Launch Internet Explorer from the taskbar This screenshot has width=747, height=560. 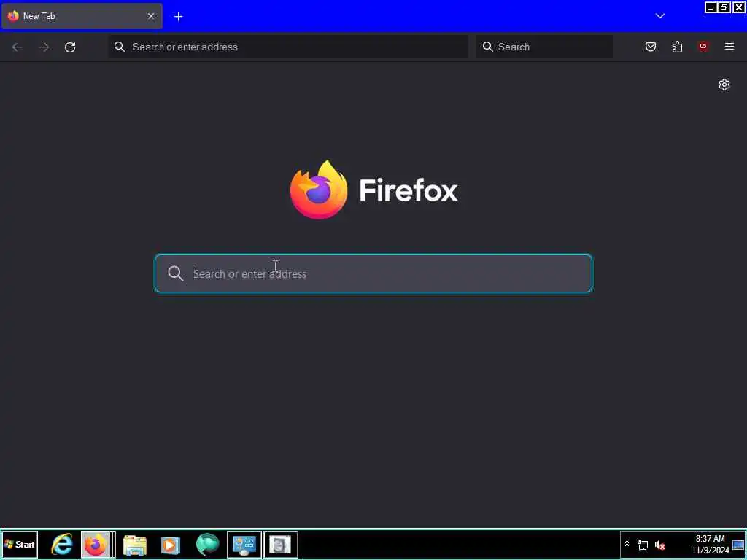click(x=62, y=544)
